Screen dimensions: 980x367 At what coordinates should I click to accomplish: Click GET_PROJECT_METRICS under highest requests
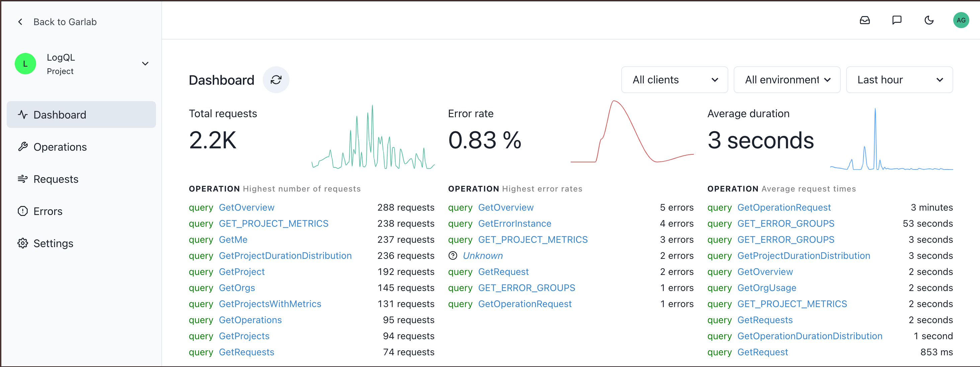point(274,223)
